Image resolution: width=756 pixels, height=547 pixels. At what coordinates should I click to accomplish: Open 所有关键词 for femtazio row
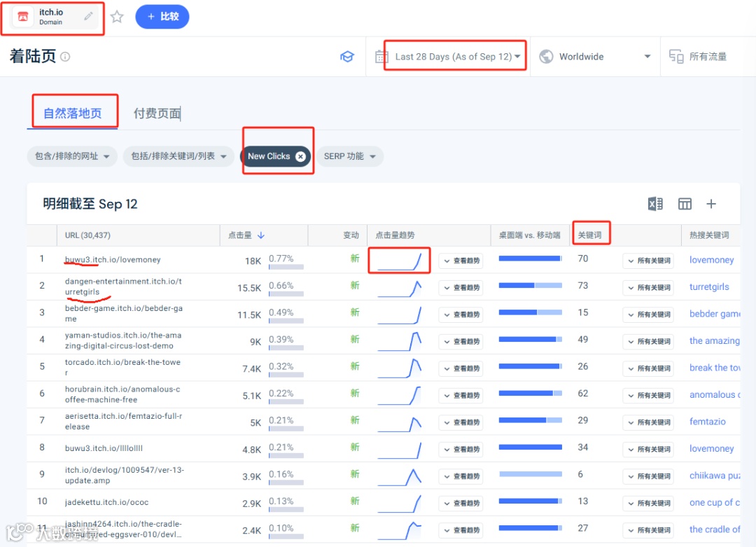pos(649,423)
